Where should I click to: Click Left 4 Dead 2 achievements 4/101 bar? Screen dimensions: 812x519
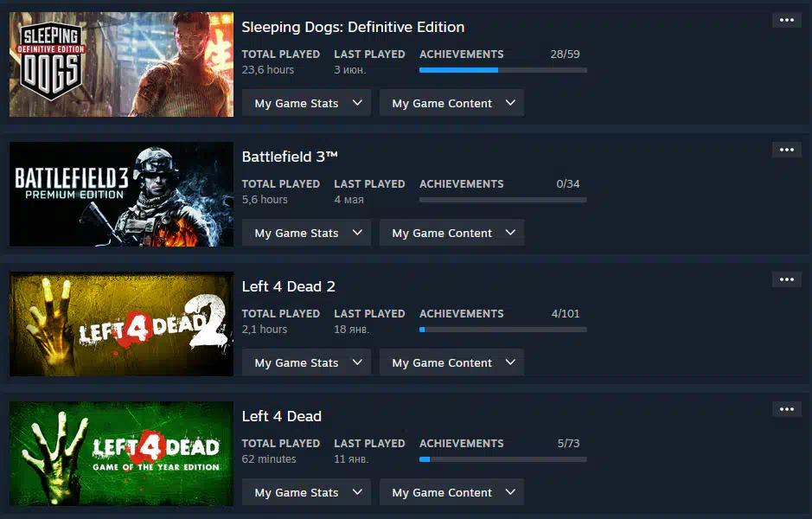click(x=502, y=330)
